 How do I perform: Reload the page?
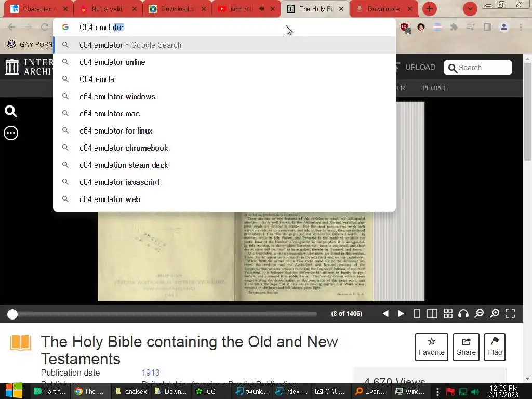[45, 27]
